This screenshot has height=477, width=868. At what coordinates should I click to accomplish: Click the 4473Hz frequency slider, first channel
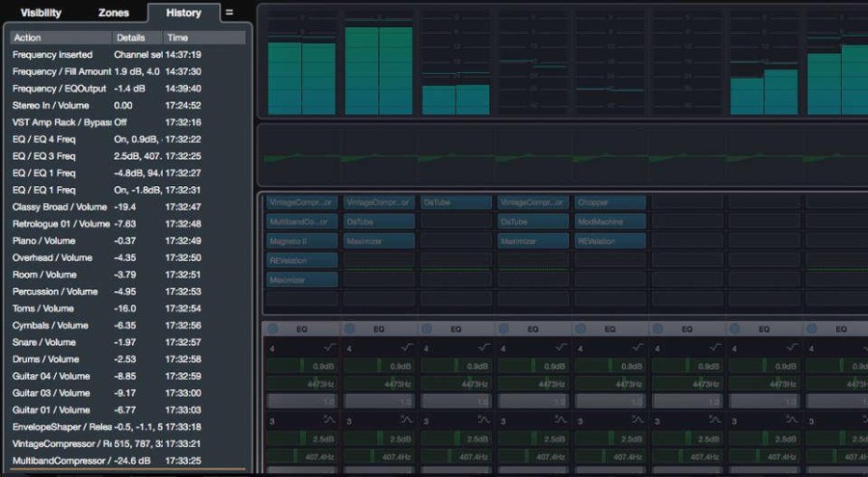pyautogui.click(x=302, y=384)
